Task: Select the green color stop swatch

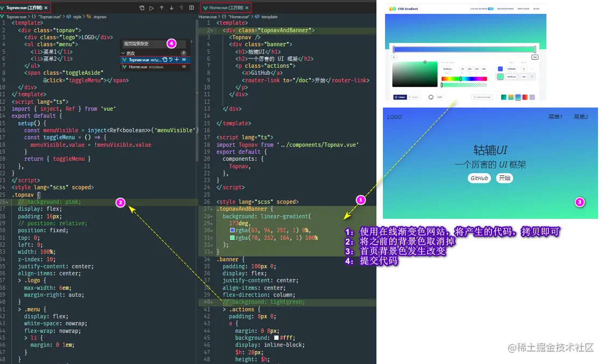Action: [500, 77]
